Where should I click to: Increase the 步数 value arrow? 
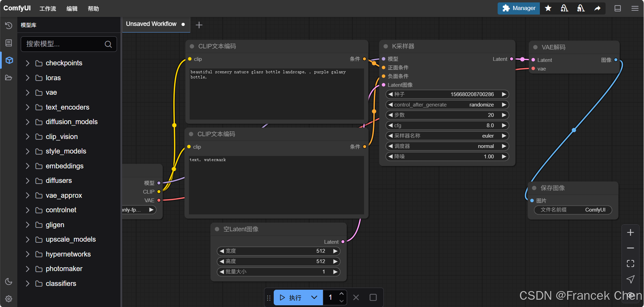tap(504, 115)
